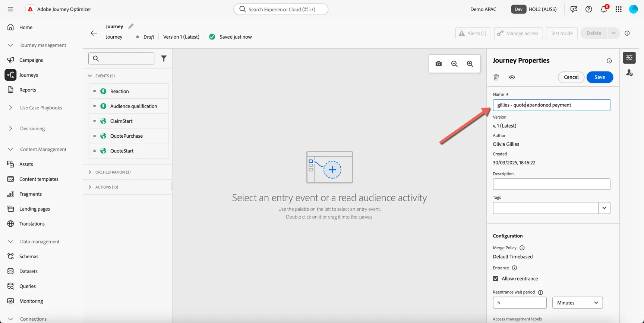Click the Cancel button

pos(571,77)
